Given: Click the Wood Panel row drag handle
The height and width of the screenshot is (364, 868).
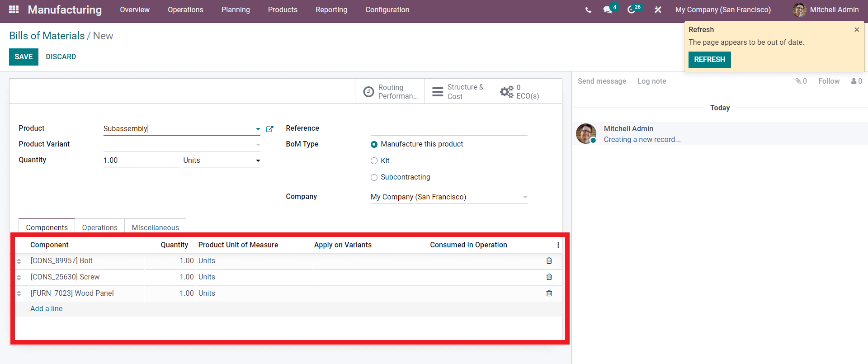Looking at the screenshot, I should pos(19,294).
